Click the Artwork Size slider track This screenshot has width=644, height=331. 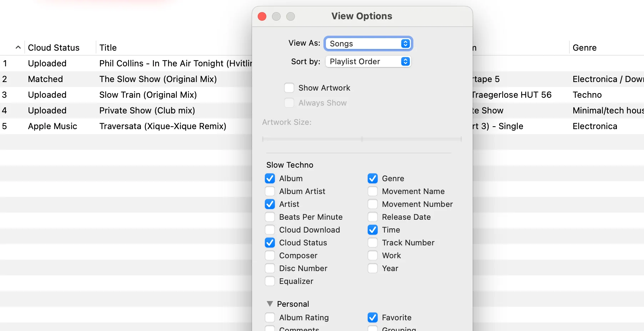point(362,139)
